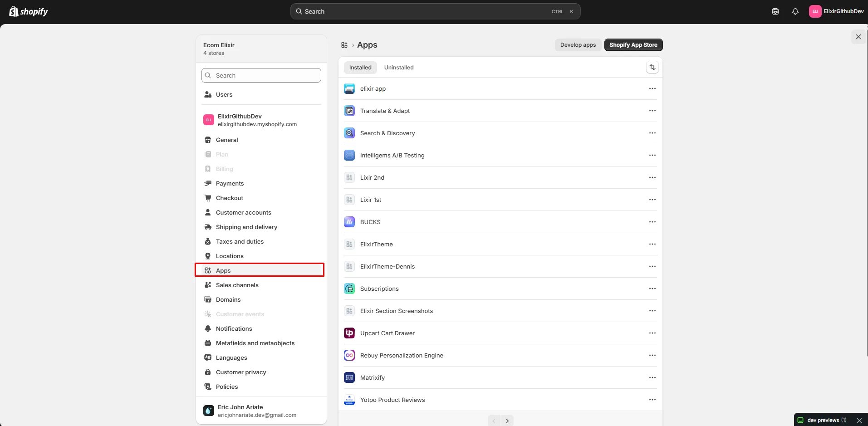868x426 pixels.
Task: Open more actions for Lixir 2nd
Action: click(652, 177)
